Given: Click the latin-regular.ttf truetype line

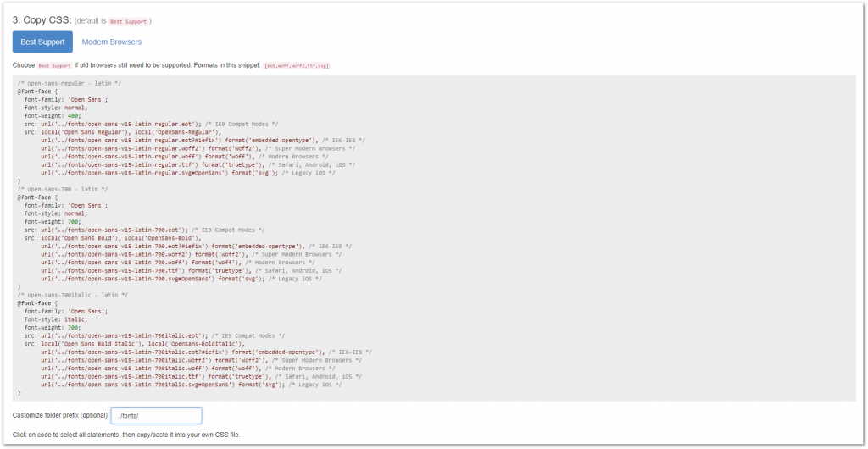Looking at the screenshot, I should 198,165.
